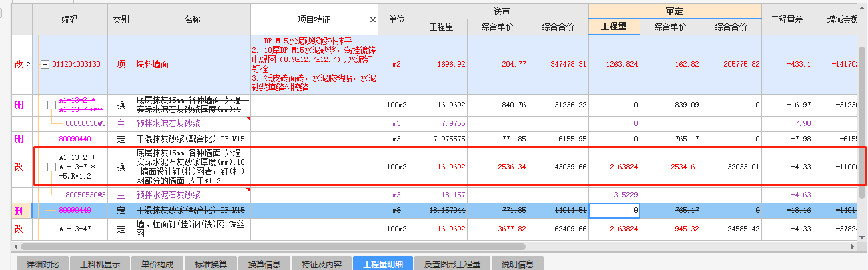The image size is (868, 270).
Task: Select the struck-through value 6155.95
Action: click(x=558, y=139)
